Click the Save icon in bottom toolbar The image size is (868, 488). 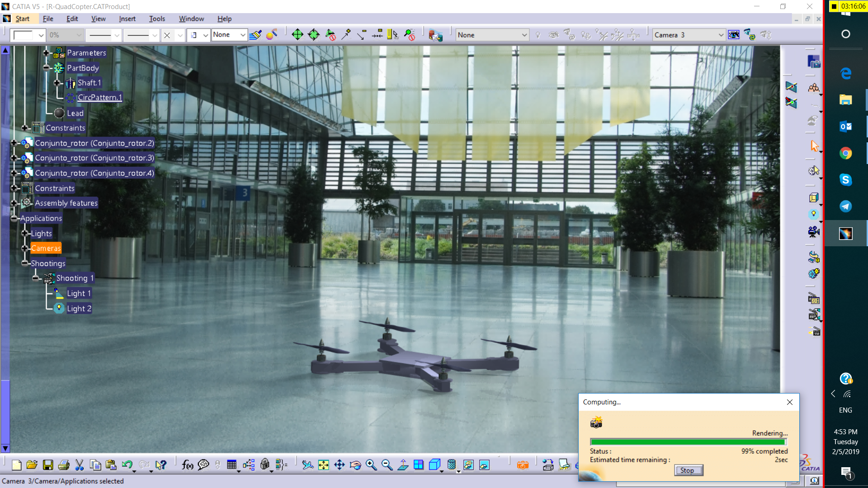tap(48, 465)
